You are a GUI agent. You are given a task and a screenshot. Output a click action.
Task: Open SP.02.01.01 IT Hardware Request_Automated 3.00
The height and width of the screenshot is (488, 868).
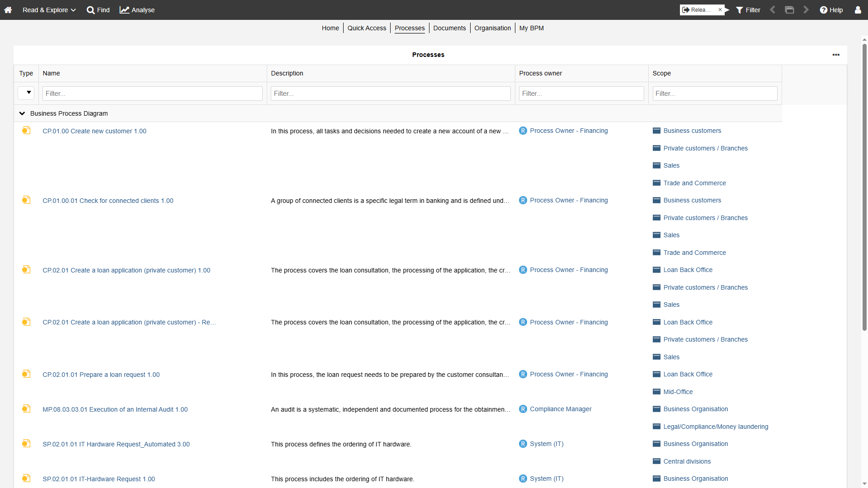[116, 444]
